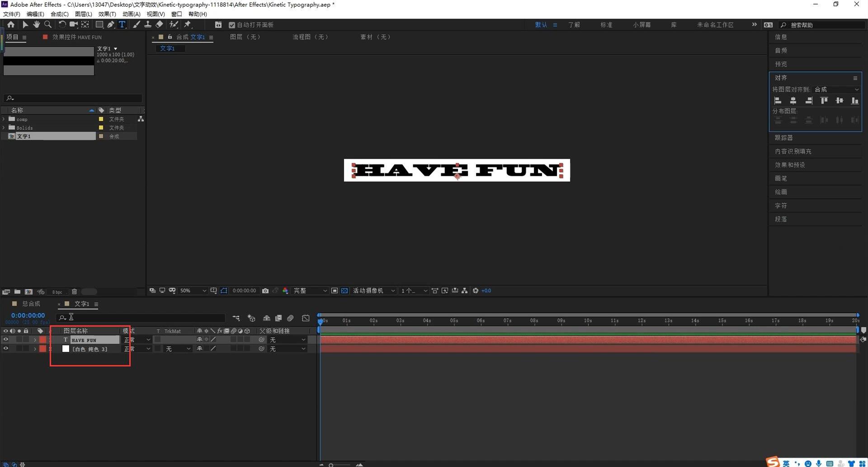Image resolution: width=868 pixels, height=467 pixels.
Task: Open grid and guide options icon
Action: pyautogui.click(x=213, y=291)
